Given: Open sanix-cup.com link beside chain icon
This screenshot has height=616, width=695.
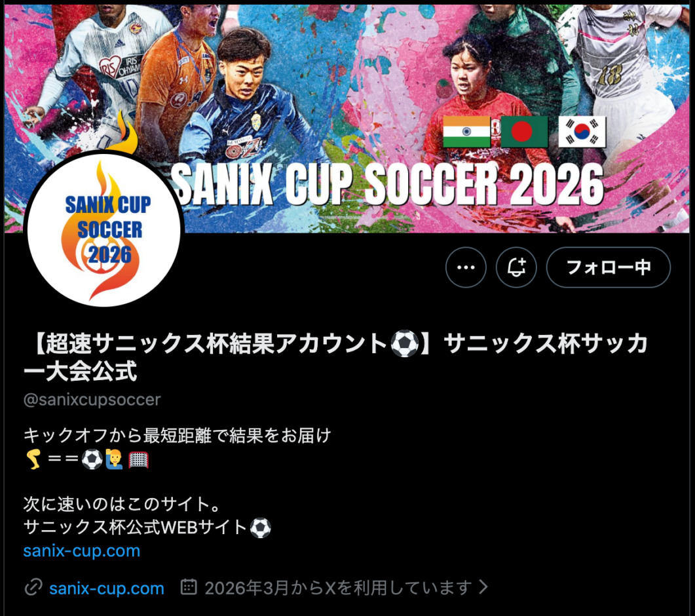Looking at the screenshot, I should (x=107, y=588).
